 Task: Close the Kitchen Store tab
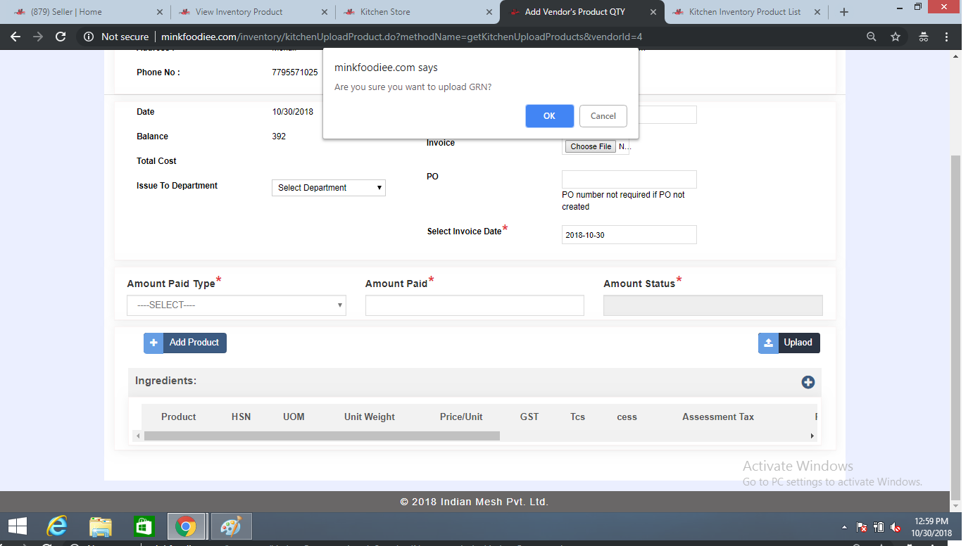click(x=489, y=12)
